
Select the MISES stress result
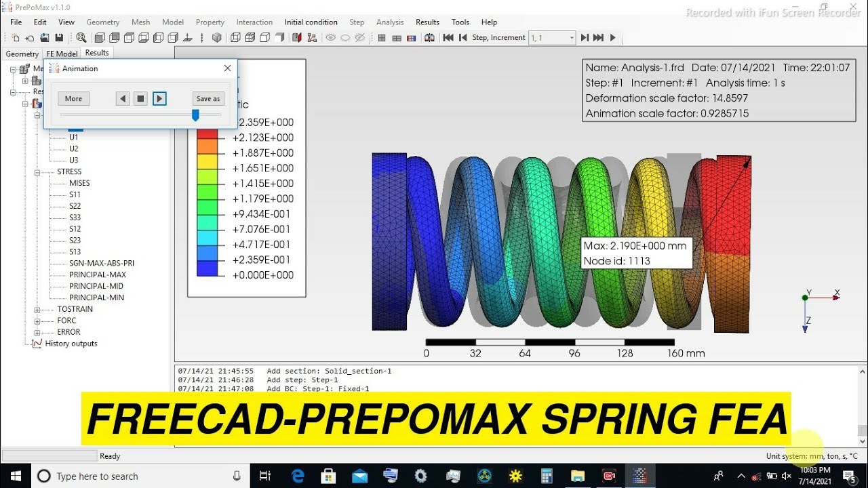click(79, 184)
